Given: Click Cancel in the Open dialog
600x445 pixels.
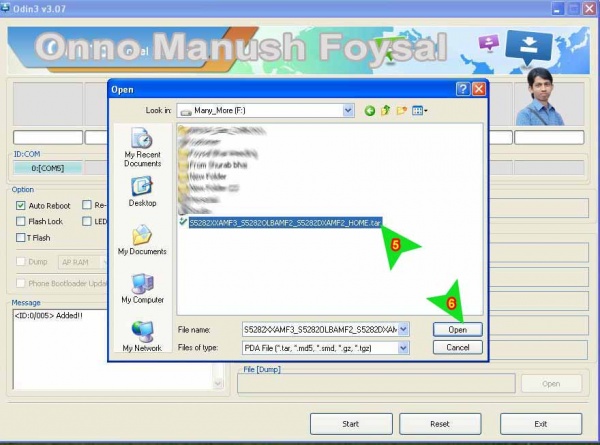Looking at the screenshot, I should (458, 347).
